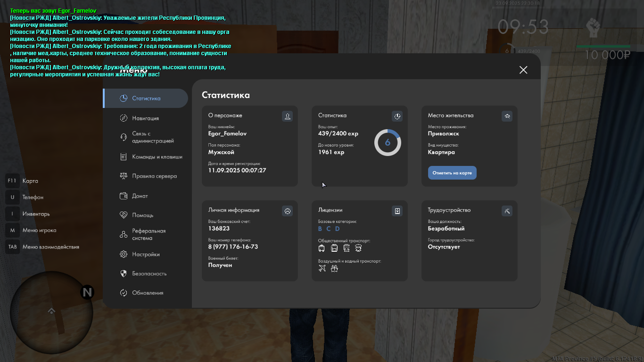Click the minimap in the corner
644x362 pixels.
tap(51, 312)
